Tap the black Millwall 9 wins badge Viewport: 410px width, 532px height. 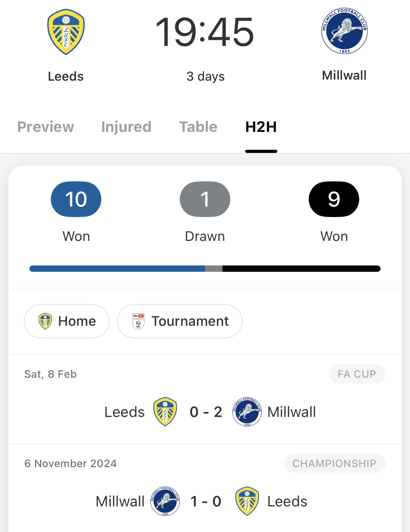[x=334, y=199]
